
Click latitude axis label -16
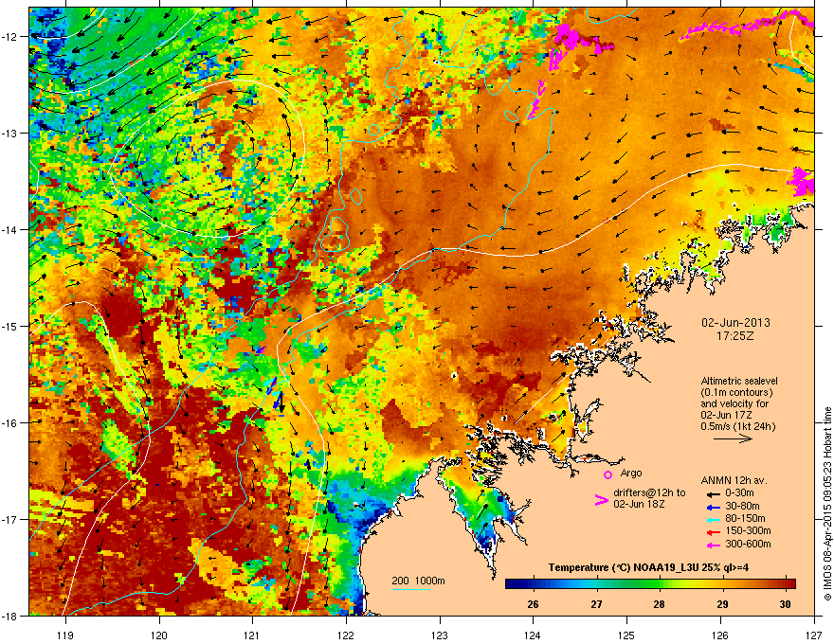pos(9,422)
